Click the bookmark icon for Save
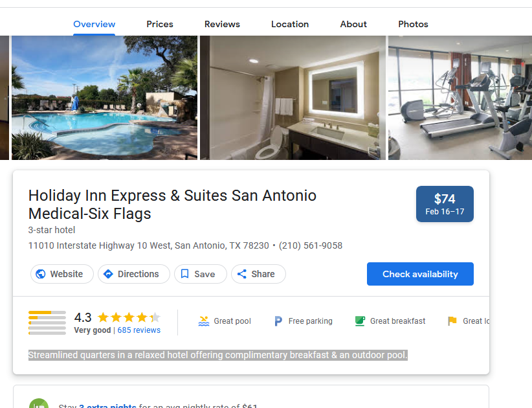This screenshot has height=408, width=532. point(184,274)
